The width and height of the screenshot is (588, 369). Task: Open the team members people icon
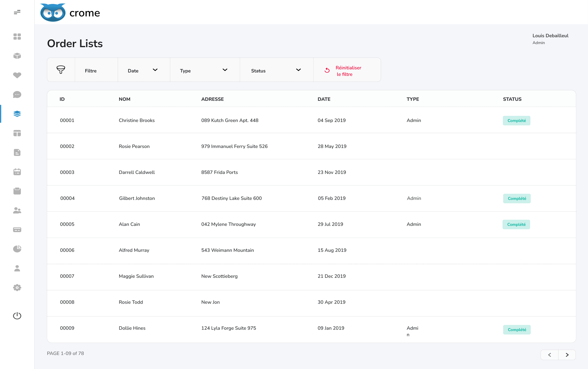click(17, 210)
